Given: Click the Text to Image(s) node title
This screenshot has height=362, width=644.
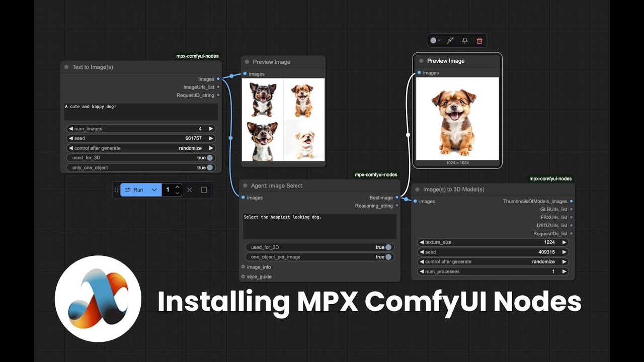Looking at the screenshot, I should pos(93,67).
